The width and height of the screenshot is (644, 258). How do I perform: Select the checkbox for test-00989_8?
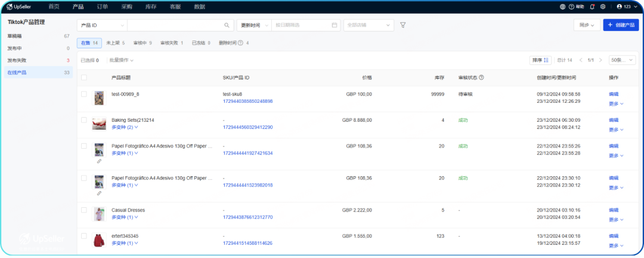coord(84,94)
